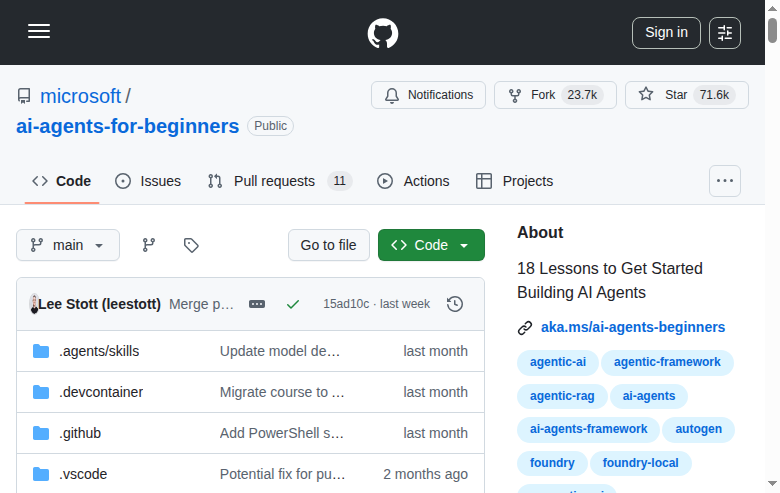The height and width of the screenshot is (493, 780).
Task: Open ai-agents-for-beginners repository link
Action: coord(127,126)
